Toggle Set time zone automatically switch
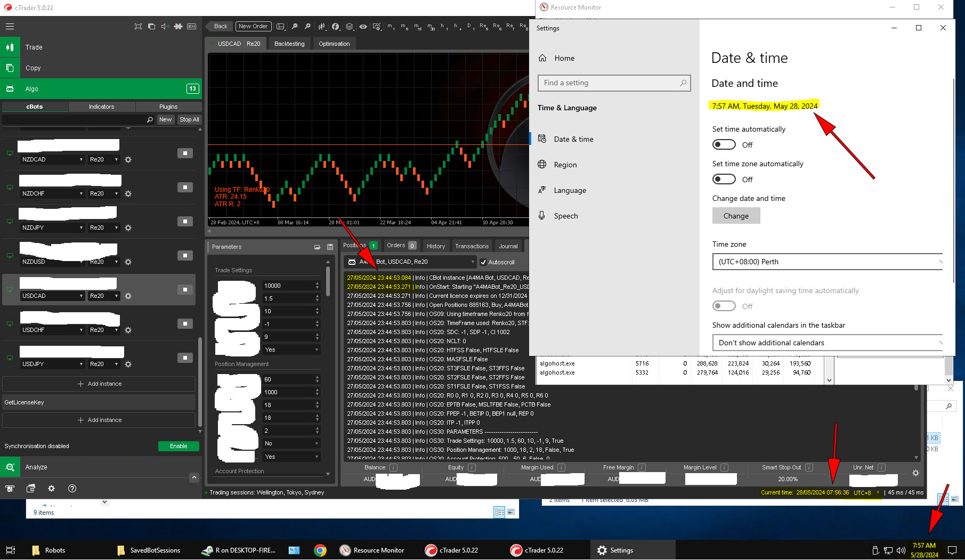This screenshot has width=965, height=560. pos(724,179)
